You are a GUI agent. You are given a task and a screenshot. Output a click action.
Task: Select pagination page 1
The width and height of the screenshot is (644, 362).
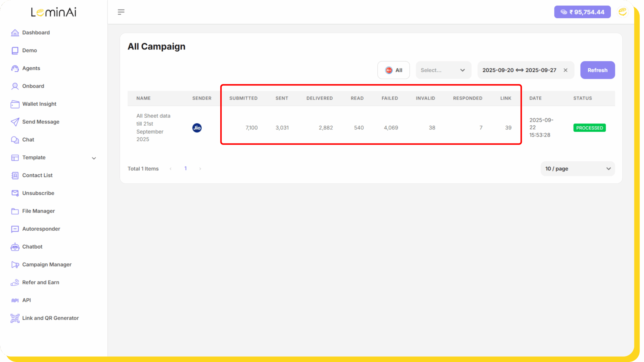(185, 168)
